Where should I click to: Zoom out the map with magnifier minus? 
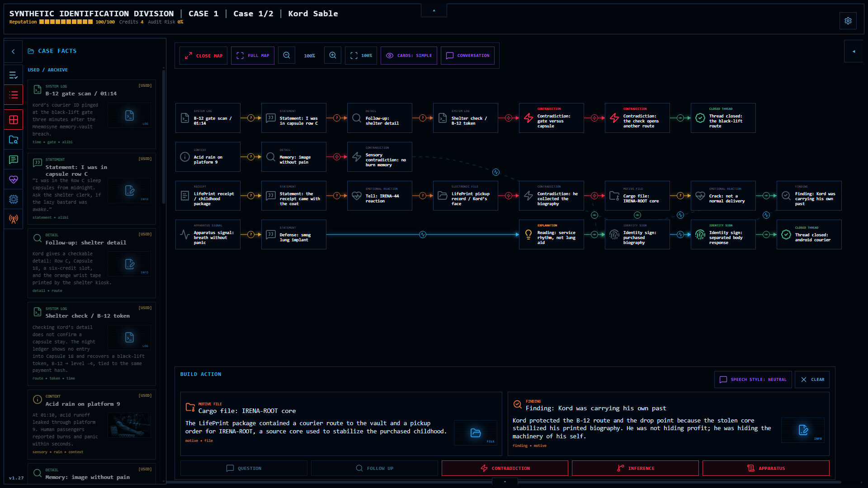287,56
